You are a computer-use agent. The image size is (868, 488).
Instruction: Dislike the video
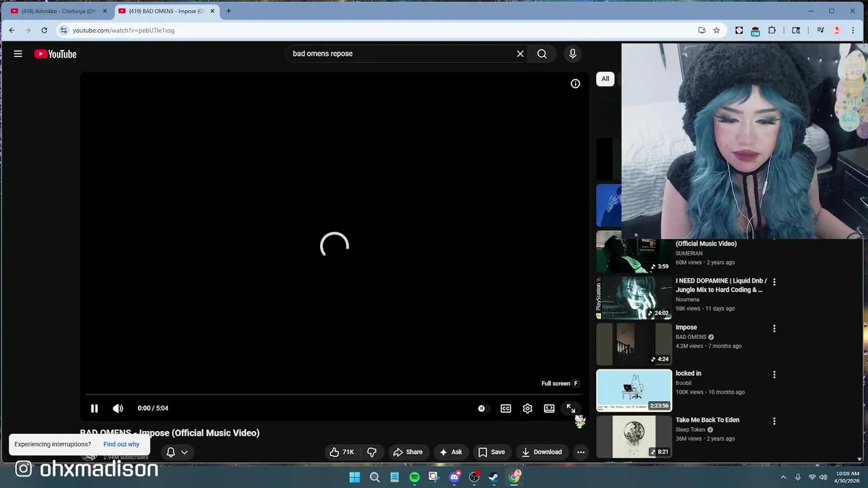pyautogui.click(x=372, y=452)
